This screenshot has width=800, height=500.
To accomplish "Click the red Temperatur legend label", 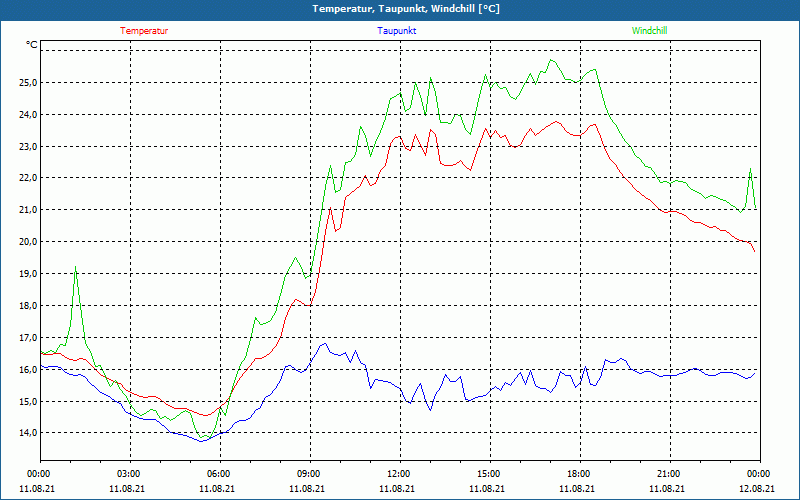I will click(x=144, y=31).
